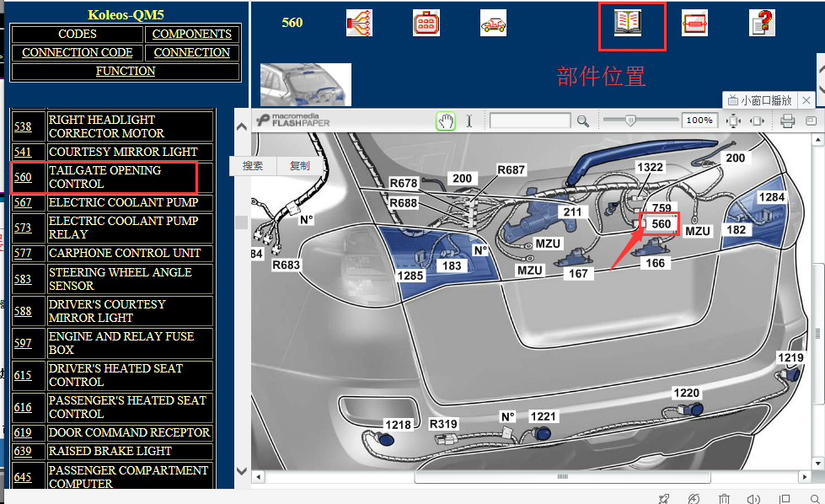Click CARPHONE CONTROL UNIT text
The height and width of the screenshot is (504, 825).
pos(125,253)
